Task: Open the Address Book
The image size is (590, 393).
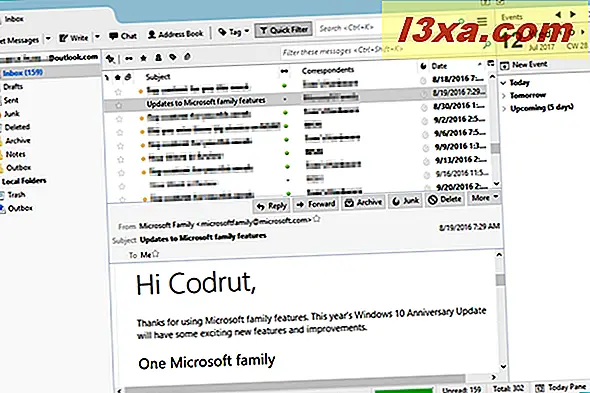Action: coord(175,34)
